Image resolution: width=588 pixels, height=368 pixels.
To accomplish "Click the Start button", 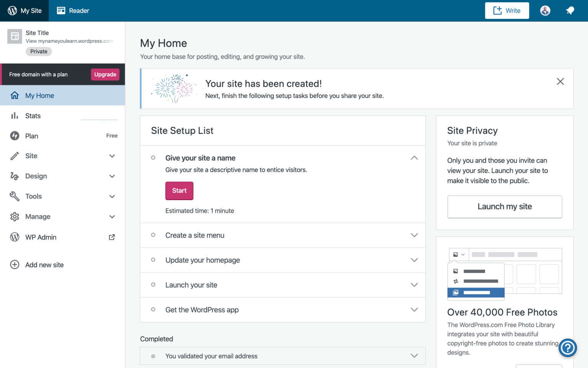I will [x=179, y=191].
